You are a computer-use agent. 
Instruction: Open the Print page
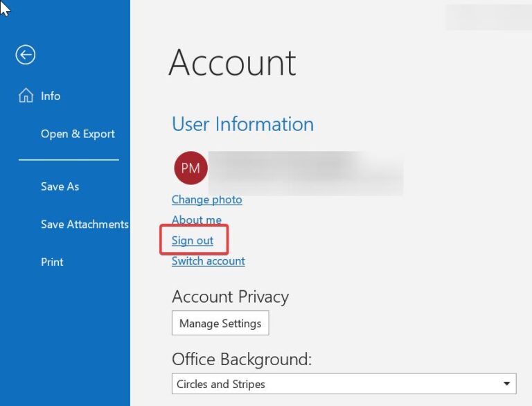[x=52, y=262]
